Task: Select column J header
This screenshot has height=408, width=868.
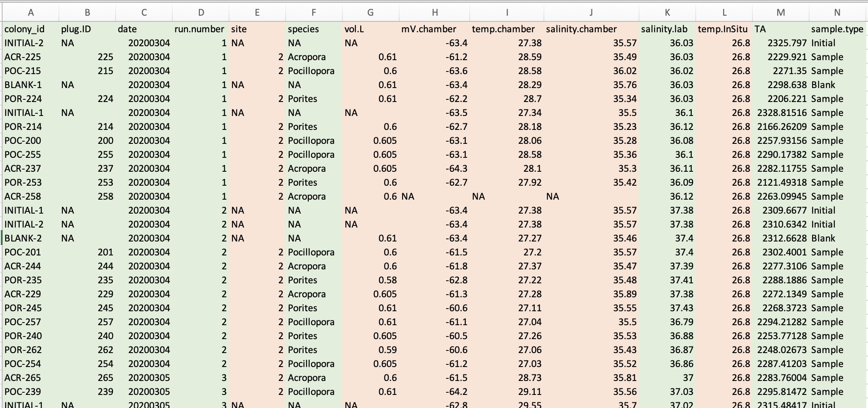Action: tap(591, 13)
